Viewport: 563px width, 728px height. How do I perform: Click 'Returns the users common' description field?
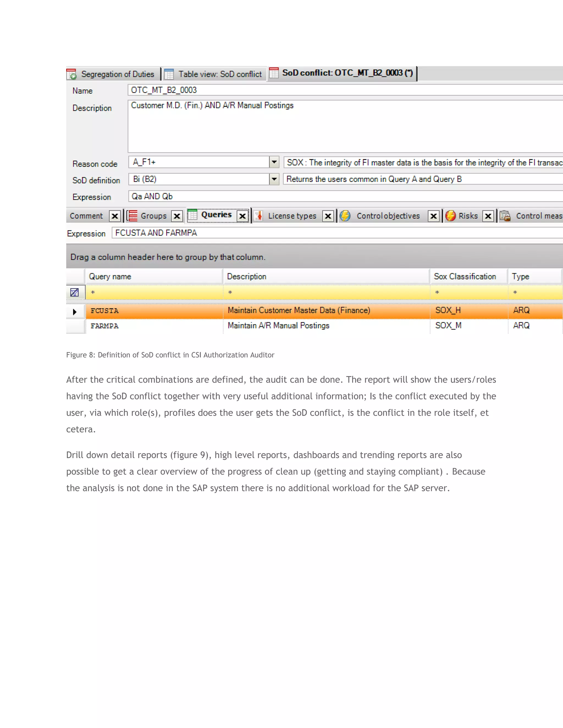click(423, 179)
